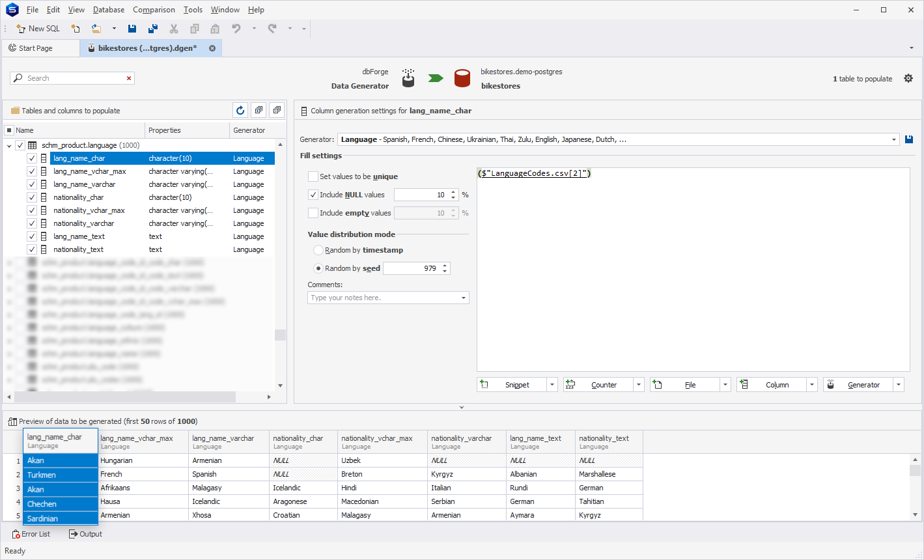924x560 pixels.
Task: Uncheck the lang_name_vchar_max column checkbox
Action: [32, 171]
